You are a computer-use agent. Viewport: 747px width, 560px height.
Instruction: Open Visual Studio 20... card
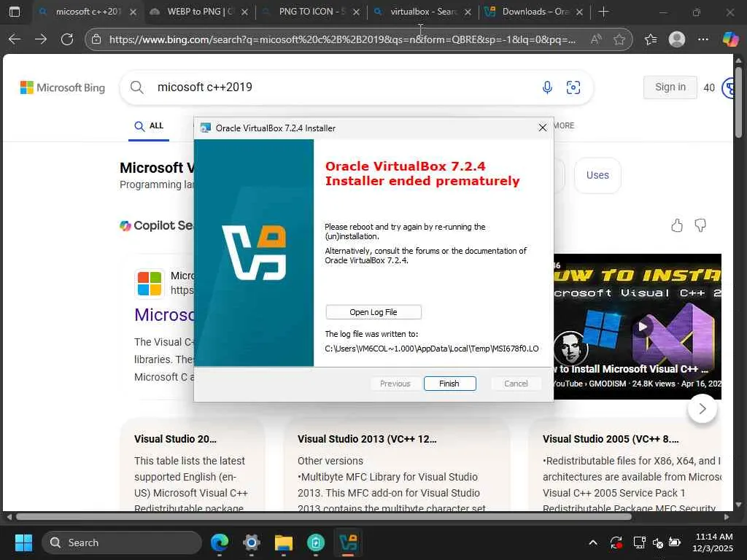pos(192,464)
